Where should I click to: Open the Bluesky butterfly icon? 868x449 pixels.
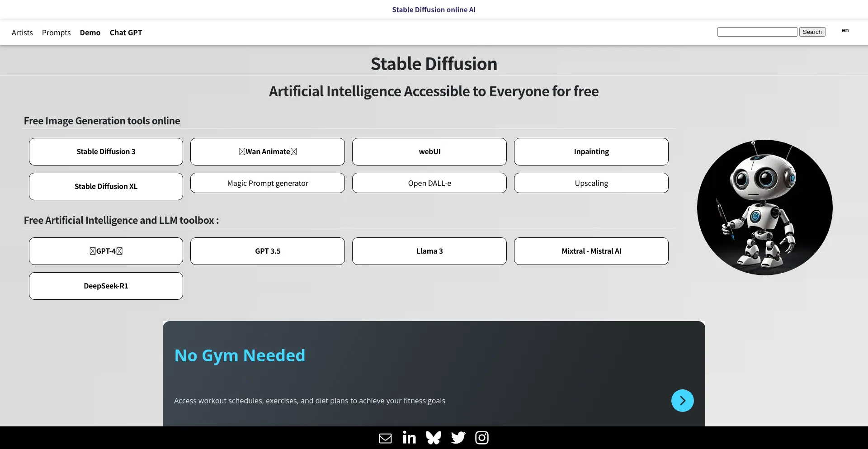coord(434,438)
